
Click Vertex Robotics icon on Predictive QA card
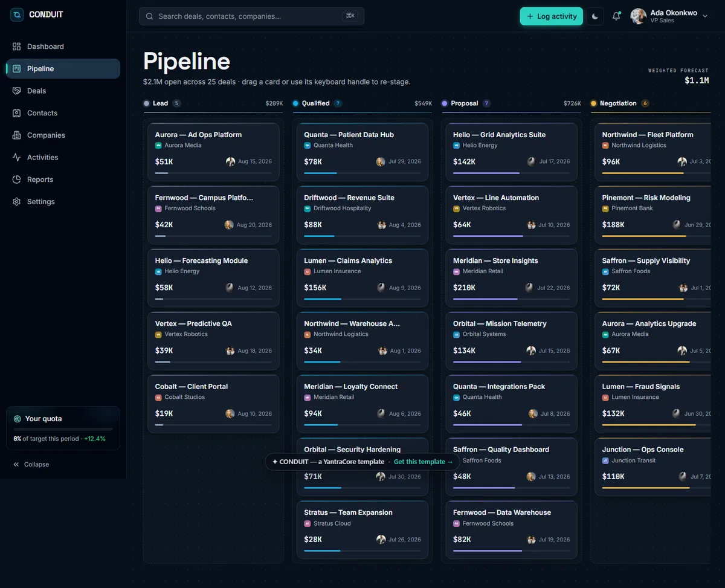pos(158,334)
